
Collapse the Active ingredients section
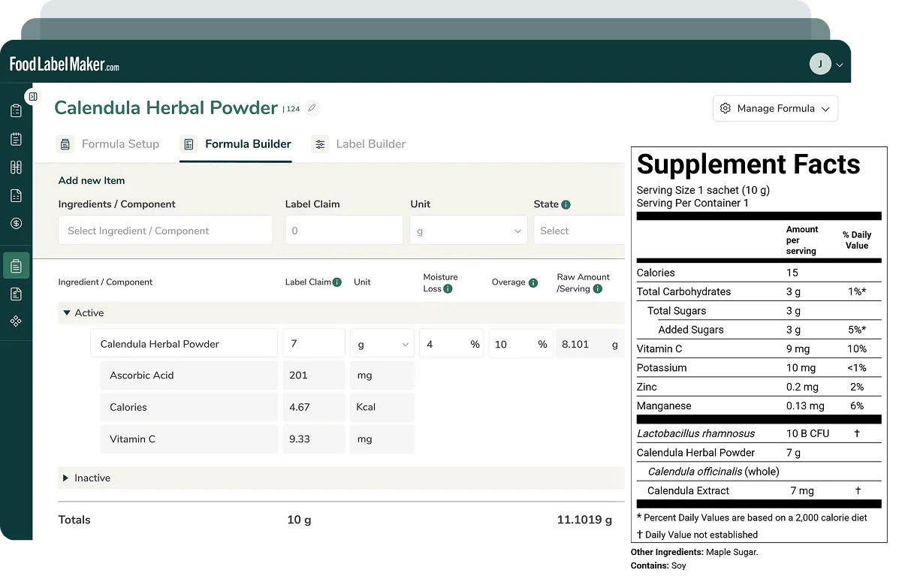(x=67, y=313)
